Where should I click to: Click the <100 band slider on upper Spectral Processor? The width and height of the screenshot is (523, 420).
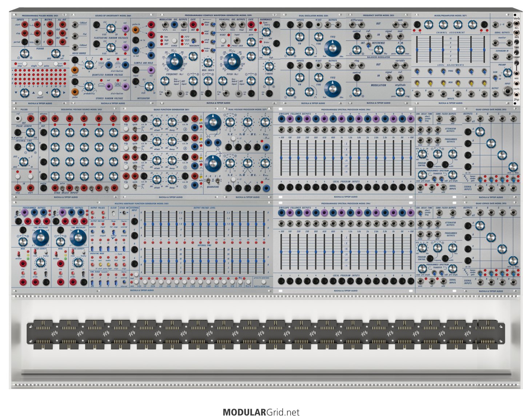(281, 158)
